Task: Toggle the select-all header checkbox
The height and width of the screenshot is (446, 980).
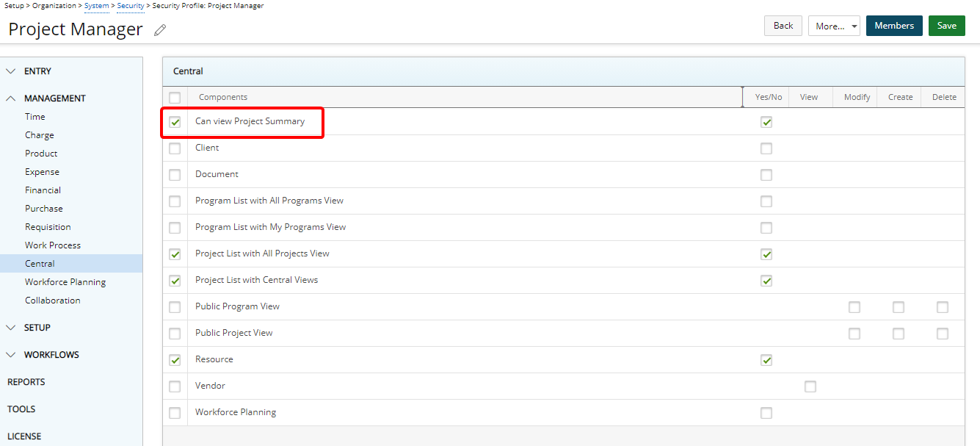Action: tap(175, 98)
